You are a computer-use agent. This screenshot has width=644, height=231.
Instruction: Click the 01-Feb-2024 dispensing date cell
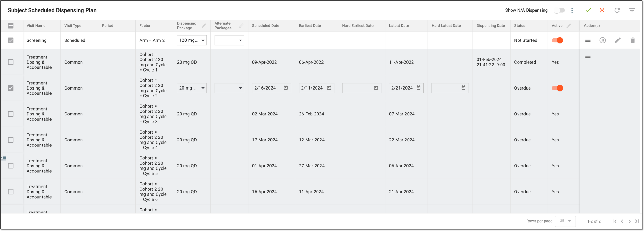click(x=491, y=62)
